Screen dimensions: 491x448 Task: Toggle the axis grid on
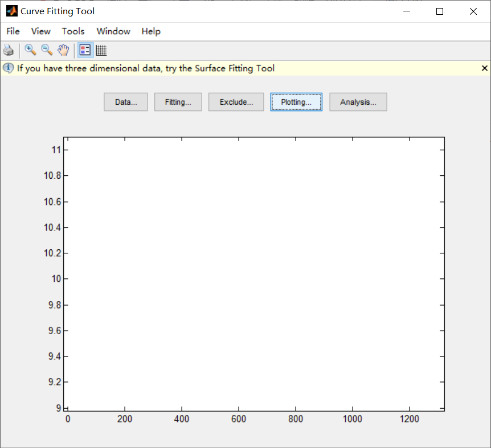click(101, 50)
